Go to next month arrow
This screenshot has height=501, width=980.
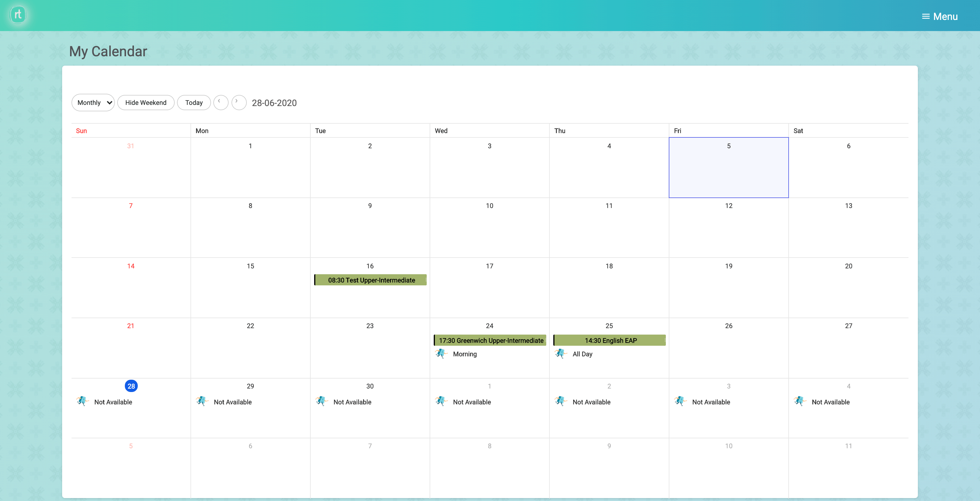[x=239, y=102]
